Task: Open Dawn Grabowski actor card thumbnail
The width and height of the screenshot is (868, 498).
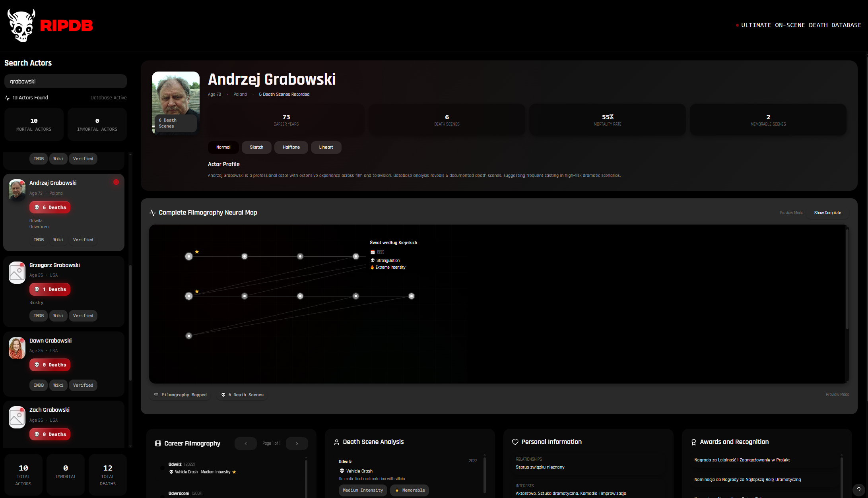Action: point(17,348)
